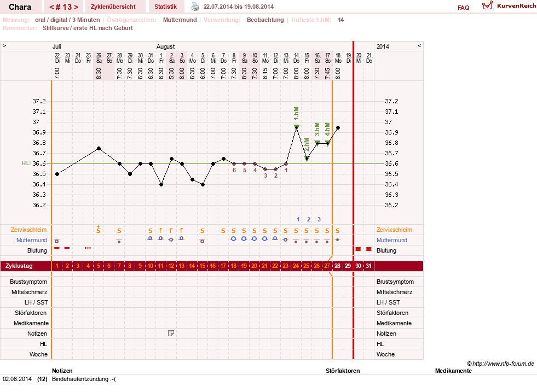Open the Zyklenübersicht tab
This screenshot has width=537, height=392.
(113, 7)
